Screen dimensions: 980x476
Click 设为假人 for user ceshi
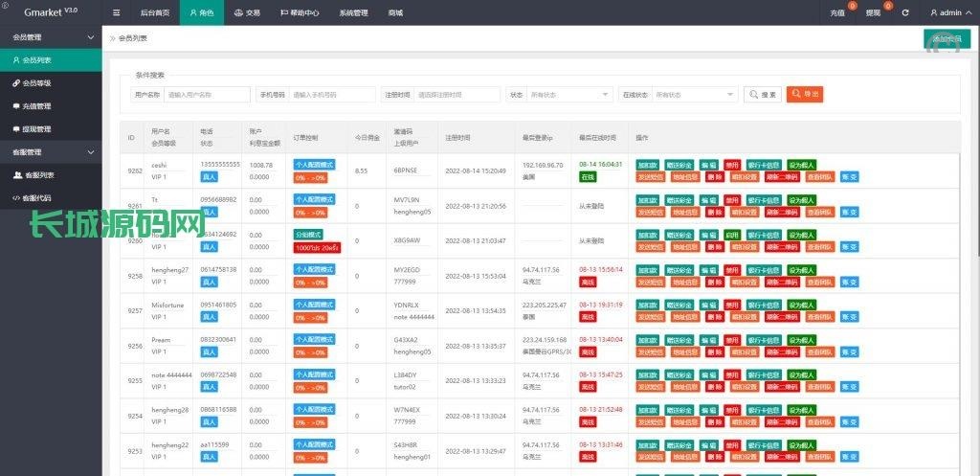[x=802, y=165]
